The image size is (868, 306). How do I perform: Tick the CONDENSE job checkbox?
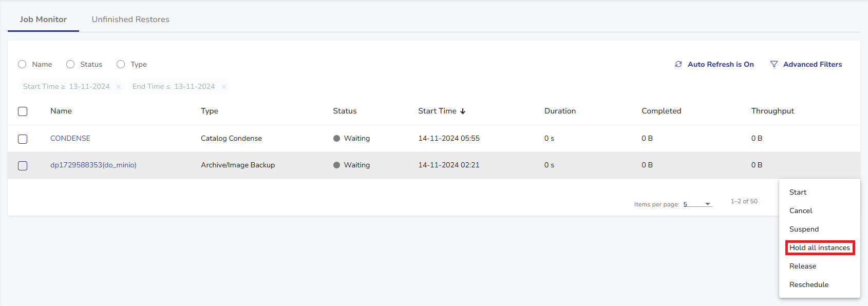23,139
